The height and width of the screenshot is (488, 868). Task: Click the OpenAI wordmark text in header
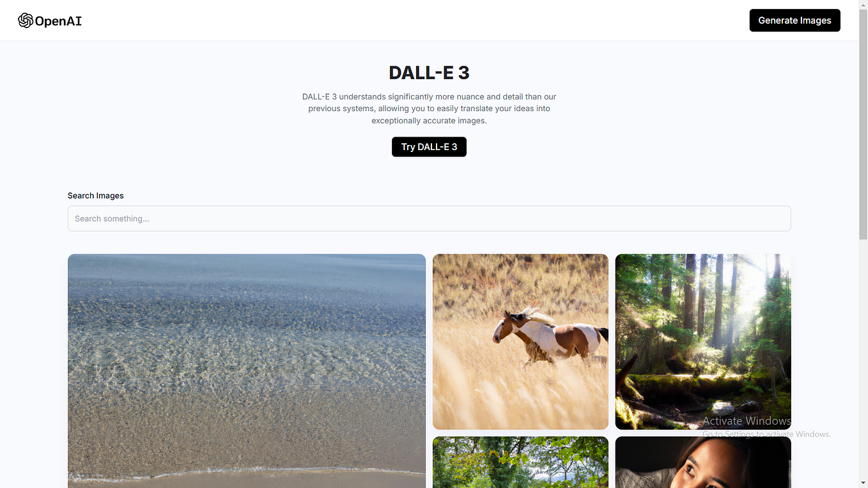(x=58, y=21)
